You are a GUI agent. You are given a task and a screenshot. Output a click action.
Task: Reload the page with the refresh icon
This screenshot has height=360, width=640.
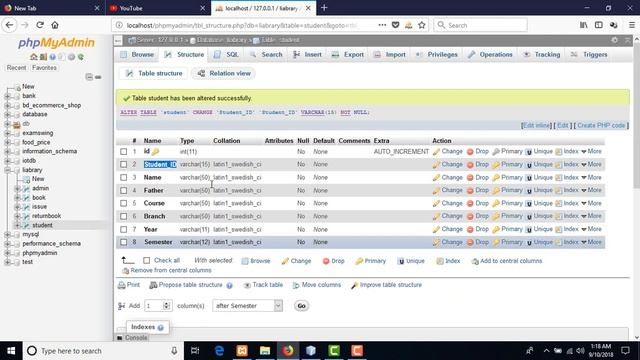(40, 25)
